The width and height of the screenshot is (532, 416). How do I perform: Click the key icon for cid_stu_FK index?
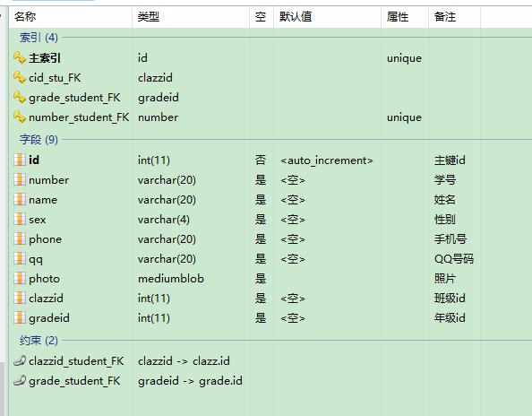coord(20,77)
